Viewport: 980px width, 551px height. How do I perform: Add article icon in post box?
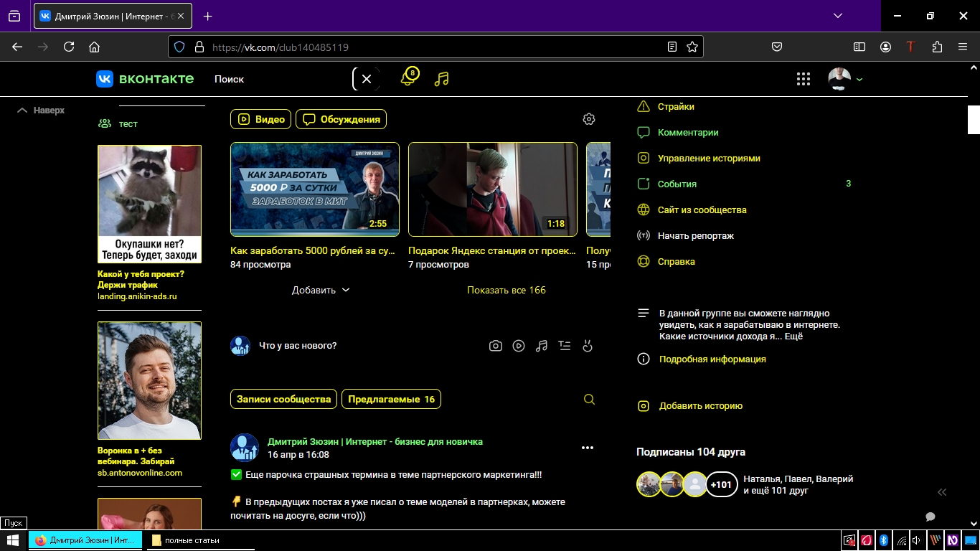click(x=565, y=346)
